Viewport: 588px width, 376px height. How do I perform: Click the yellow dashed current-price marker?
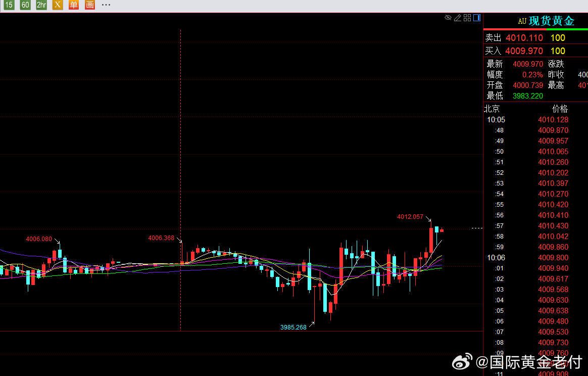coord(477,228)
